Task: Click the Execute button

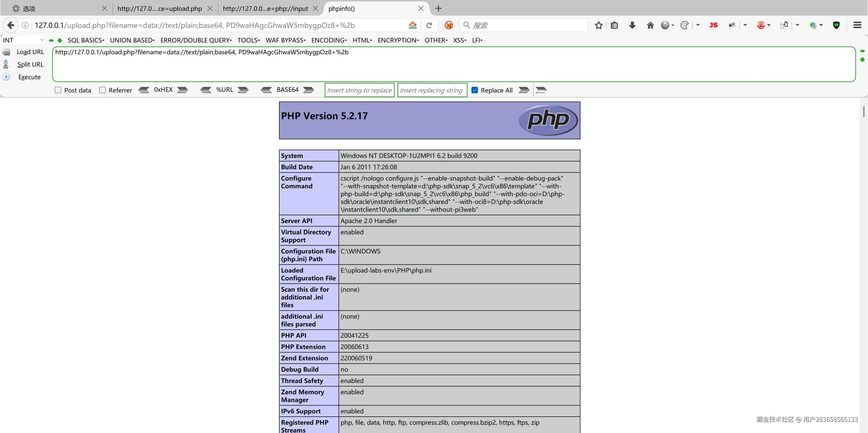Action: pyautogui.click(x=29, y=77)
